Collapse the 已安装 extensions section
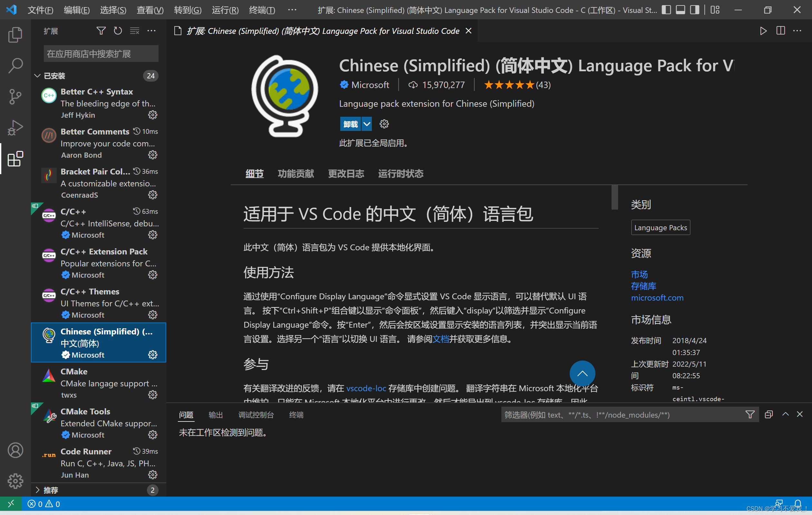Screen dimensions: 812x515 coord(37,76)
